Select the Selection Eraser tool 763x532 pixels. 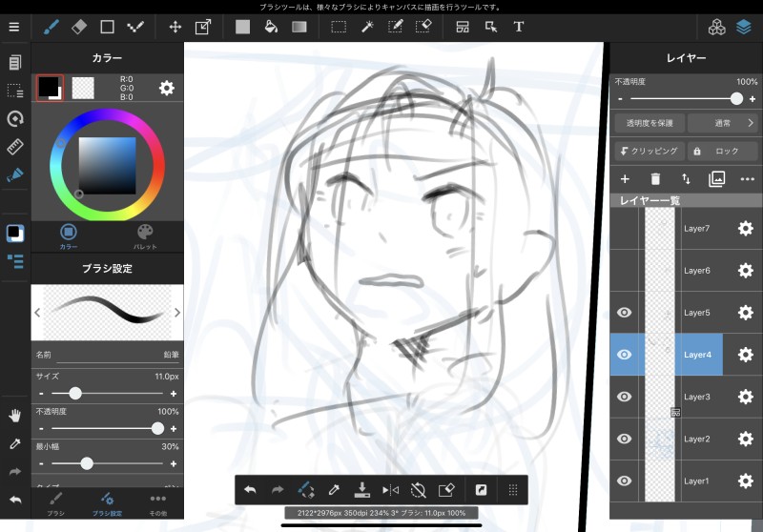(x=423, y=27)
